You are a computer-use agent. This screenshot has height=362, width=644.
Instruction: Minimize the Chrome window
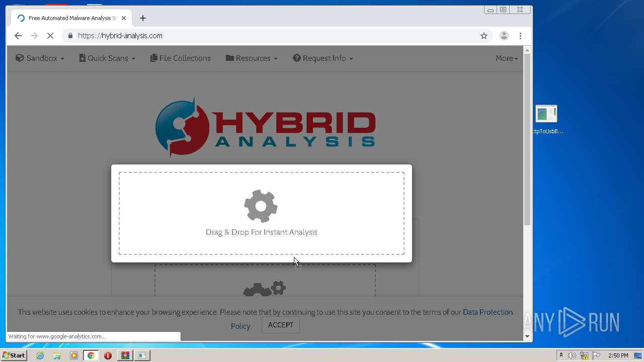(491, 10)
